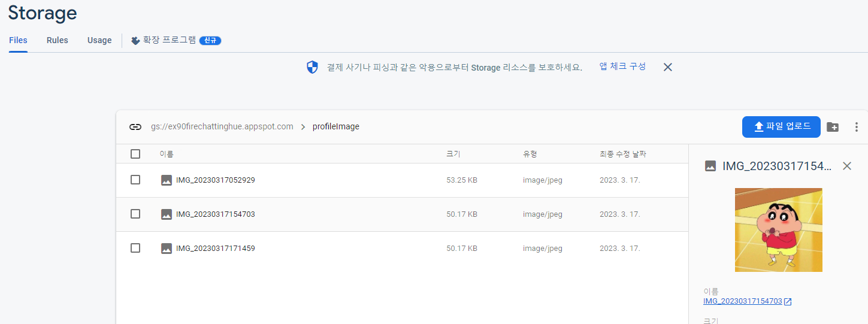
Task: Select checkbox for IMG_20230317171459
Action: coord(135,248)
